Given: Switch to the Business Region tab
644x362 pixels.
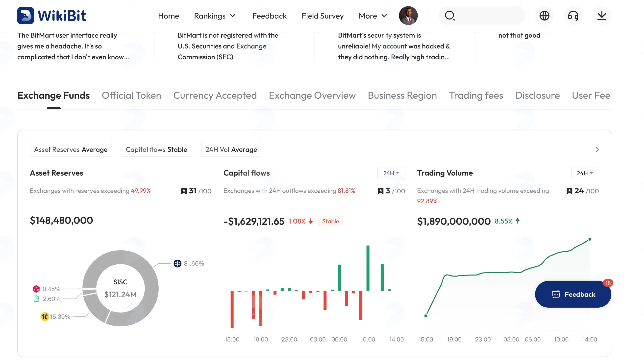Looking at the screenshot, I should point(402,95).
